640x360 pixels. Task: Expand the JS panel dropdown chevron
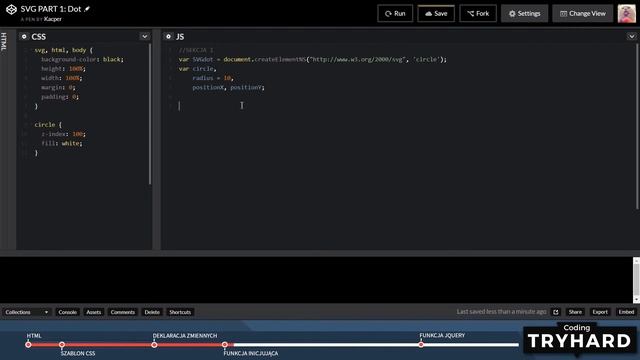[631, 36]
